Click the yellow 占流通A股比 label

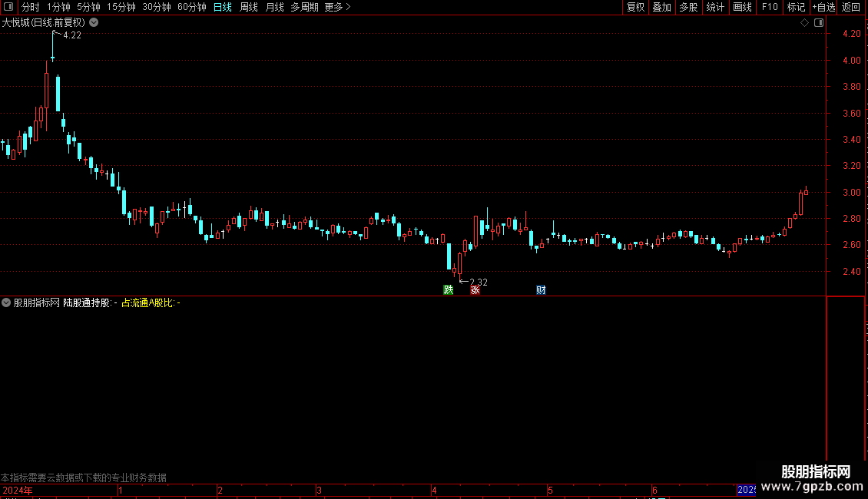[x=151, y=302]
